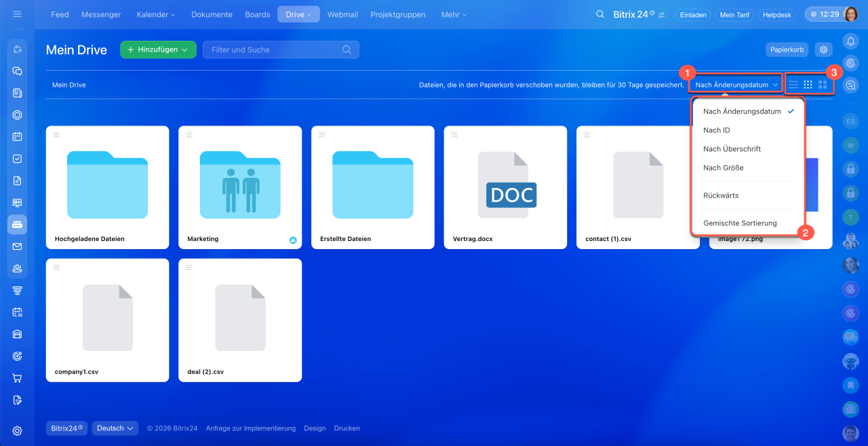The image size is (868, 446).
Task: Click the search magnifier in top bar
Action: (600, 14)
